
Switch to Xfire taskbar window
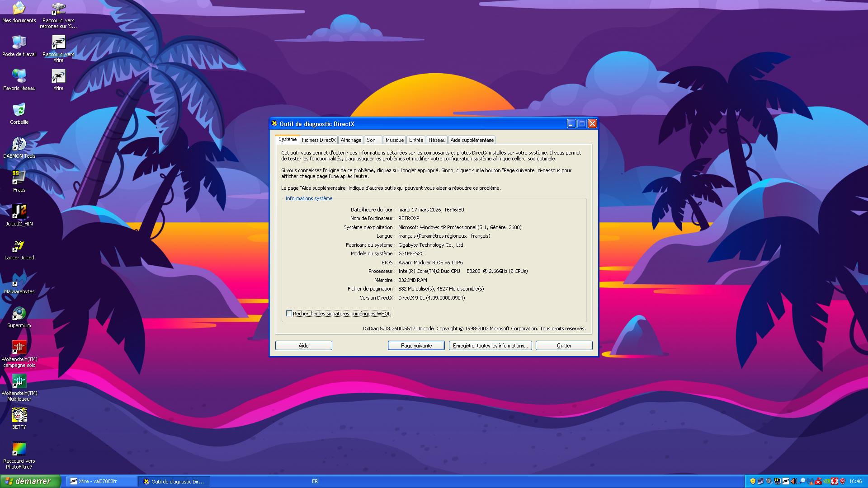pyautogui.click(x=101, y=481)
